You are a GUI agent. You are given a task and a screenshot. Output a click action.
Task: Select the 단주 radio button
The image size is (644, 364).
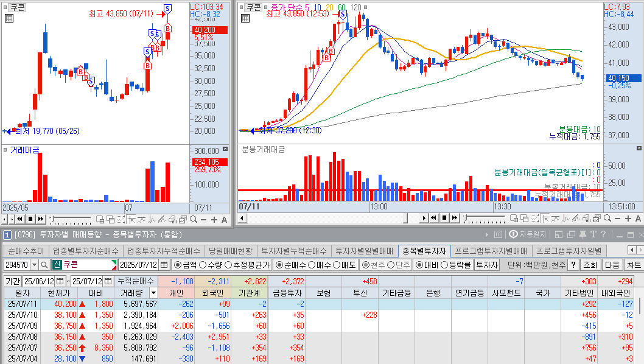tap(391, 265)
